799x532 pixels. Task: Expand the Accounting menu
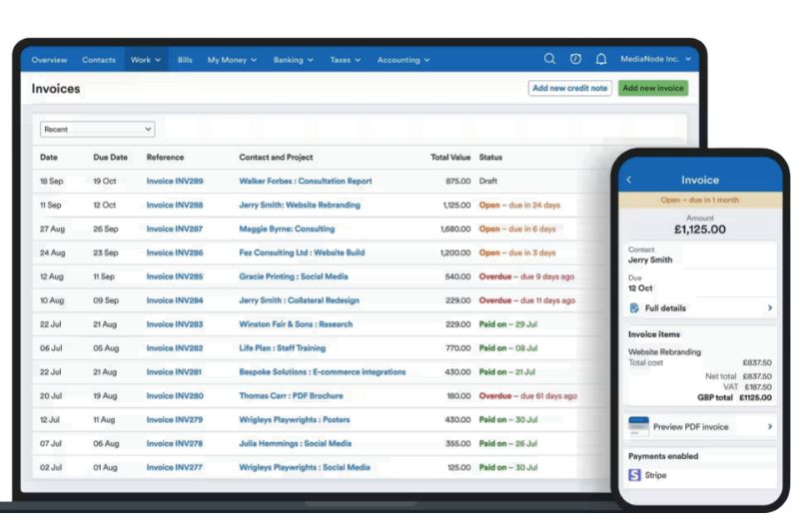pyautogui.click(x=403, y=60)
